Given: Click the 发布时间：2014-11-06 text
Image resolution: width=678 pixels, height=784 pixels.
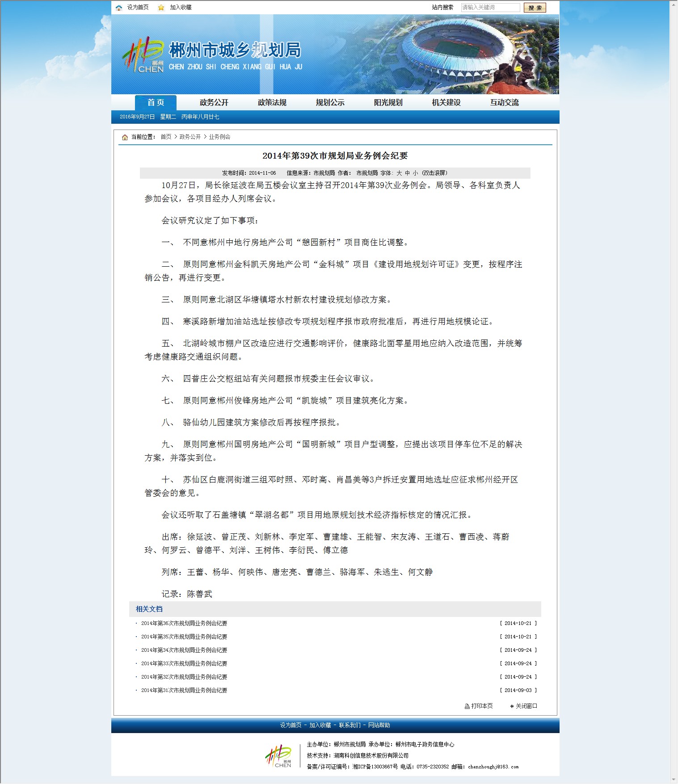Looking at the screenshot, I should 249,173.
